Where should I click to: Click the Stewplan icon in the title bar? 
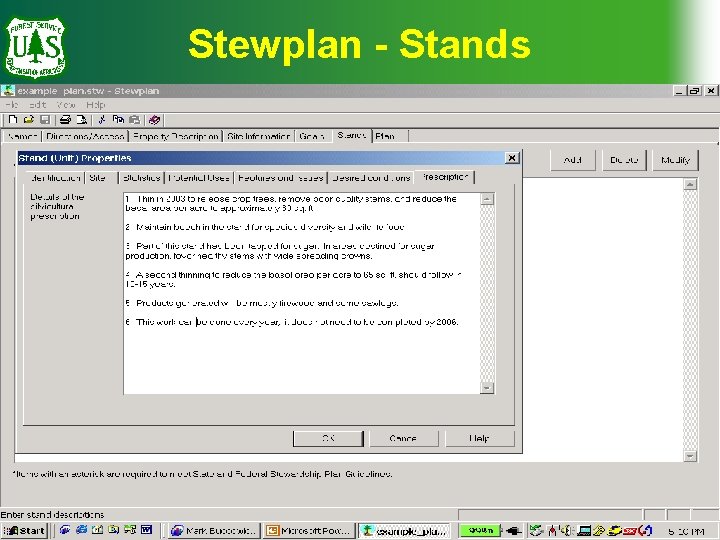[8, 90]
